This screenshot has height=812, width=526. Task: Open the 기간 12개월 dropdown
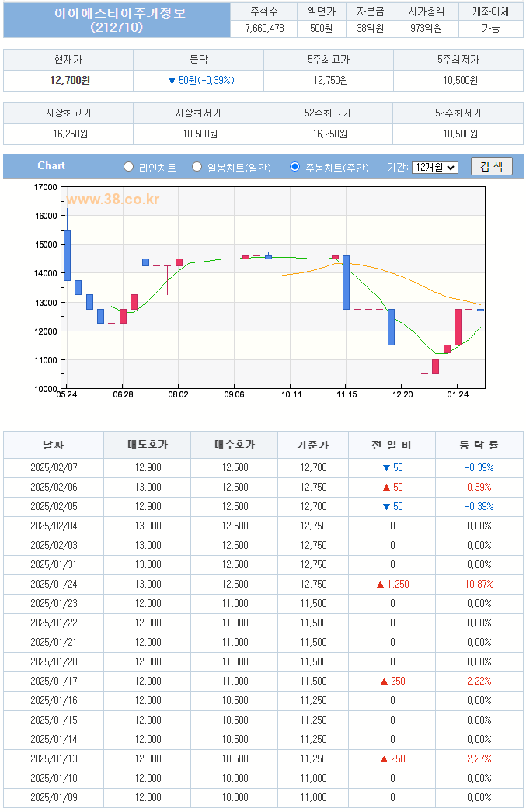click(x=435, y=167)
